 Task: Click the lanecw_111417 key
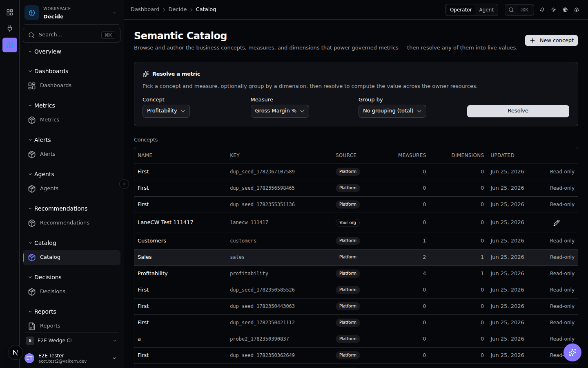click(x=249, y=222)
